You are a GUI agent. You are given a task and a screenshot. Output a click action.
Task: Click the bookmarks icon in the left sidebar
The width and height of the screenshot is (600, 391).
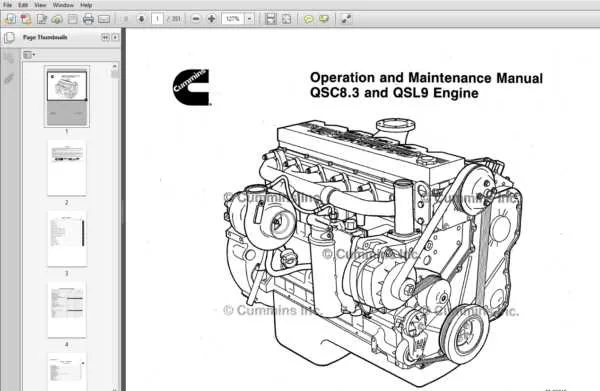9,58
